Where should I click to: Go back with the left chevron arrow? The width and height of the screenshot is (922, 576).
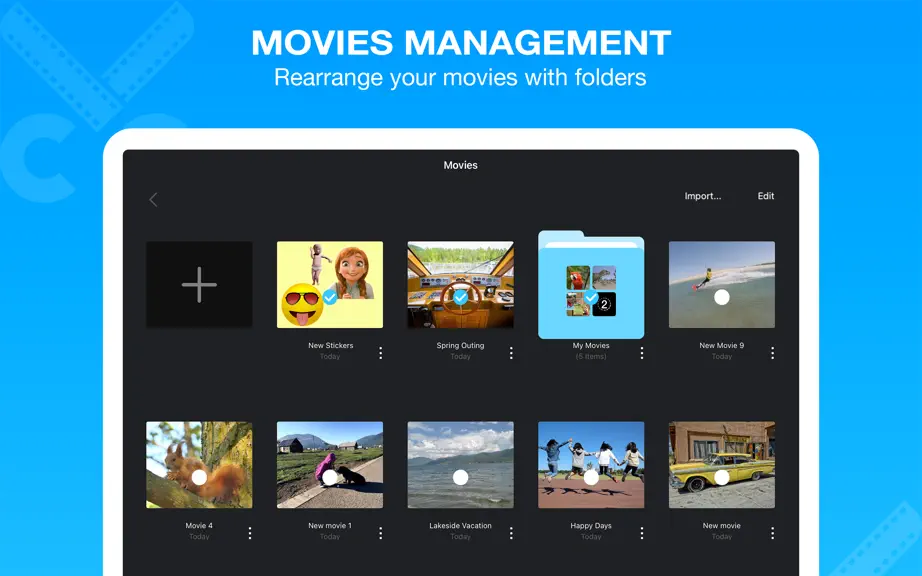point(153,200)
